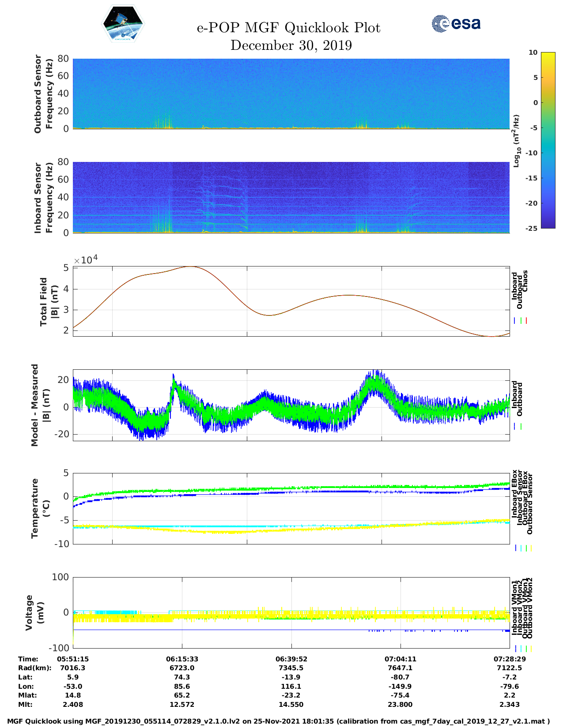Screen dimensions: 563x728
Task: Click the Voltage plot panel
Action: click(x=291, y=612)
